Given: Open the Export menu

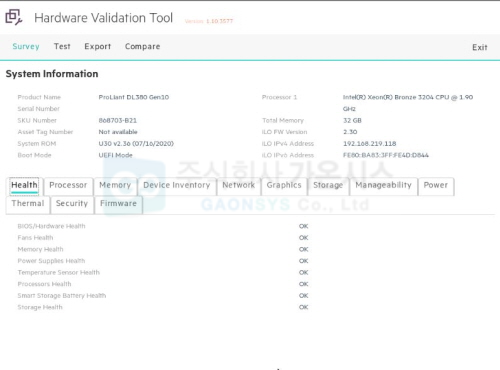Looking at the screenshot, I should (x=98, y=46).
